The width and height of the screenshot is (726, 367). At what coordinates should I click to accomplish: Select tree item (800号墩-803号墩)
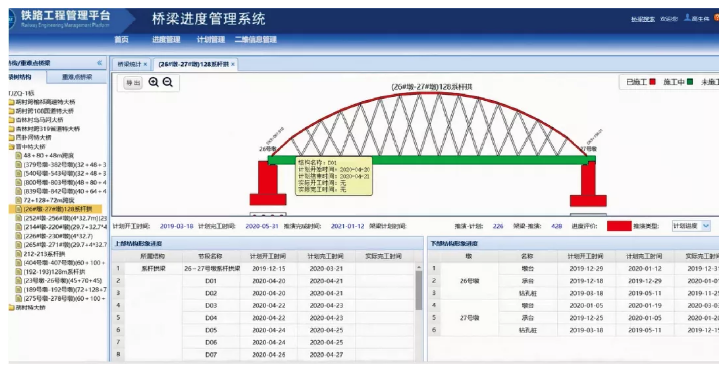[x=61, y=182]
